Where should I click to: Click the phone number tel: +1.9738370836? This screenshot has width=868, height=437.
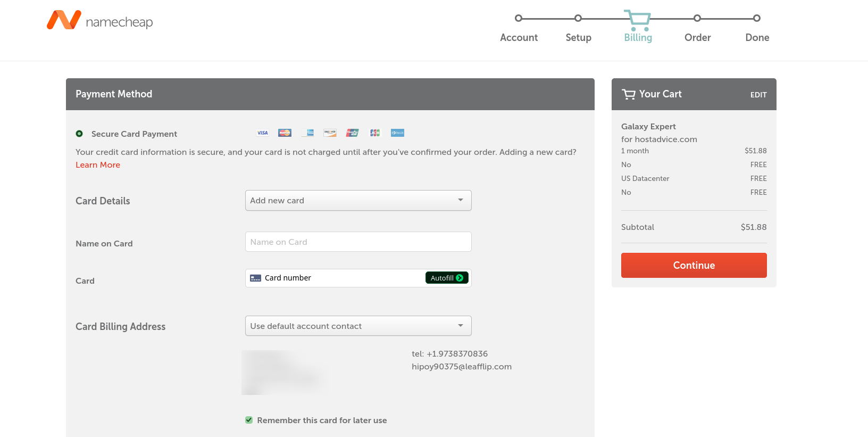tap(449, 354)
